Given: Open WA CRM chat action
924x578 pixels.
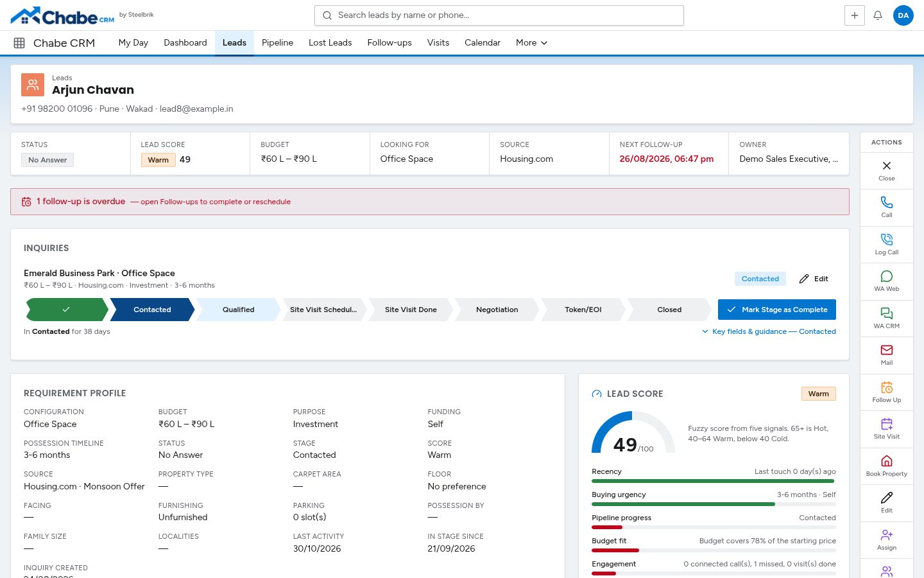Looking at the screenshot, I should (x=887, y=319).
